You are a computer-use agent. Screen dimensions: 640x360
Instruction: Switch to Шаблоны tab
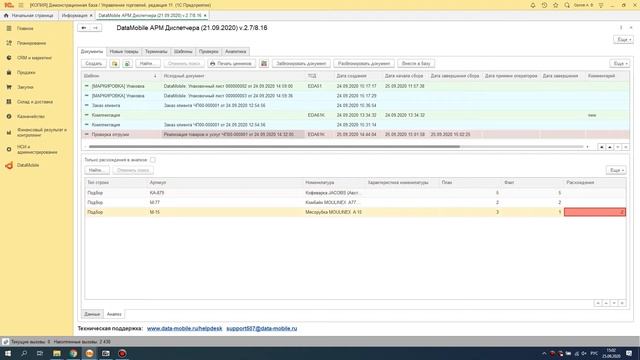[183, 51]
